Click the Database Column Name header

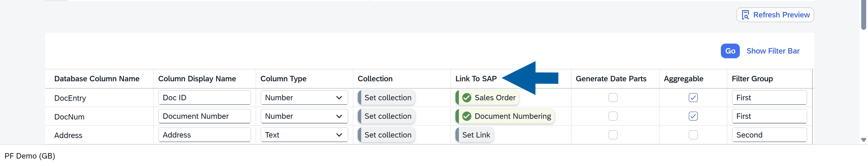click(97, 79)
